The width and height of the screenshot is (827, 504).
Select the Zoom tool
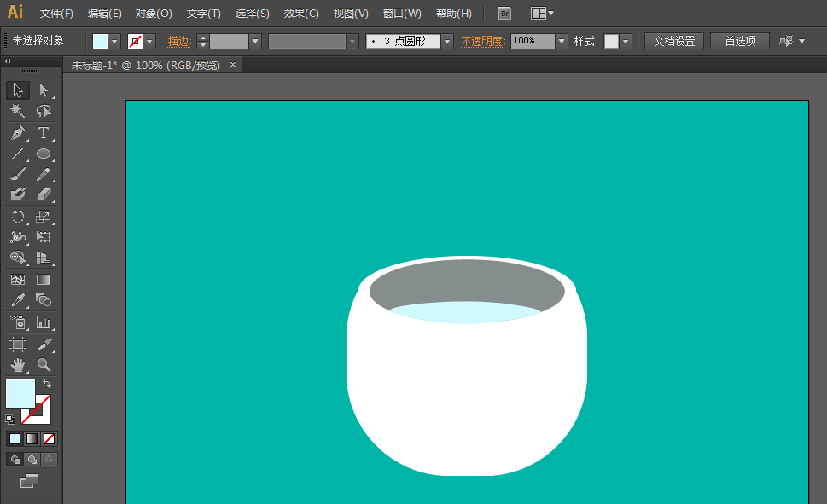[x=44, y=365]
